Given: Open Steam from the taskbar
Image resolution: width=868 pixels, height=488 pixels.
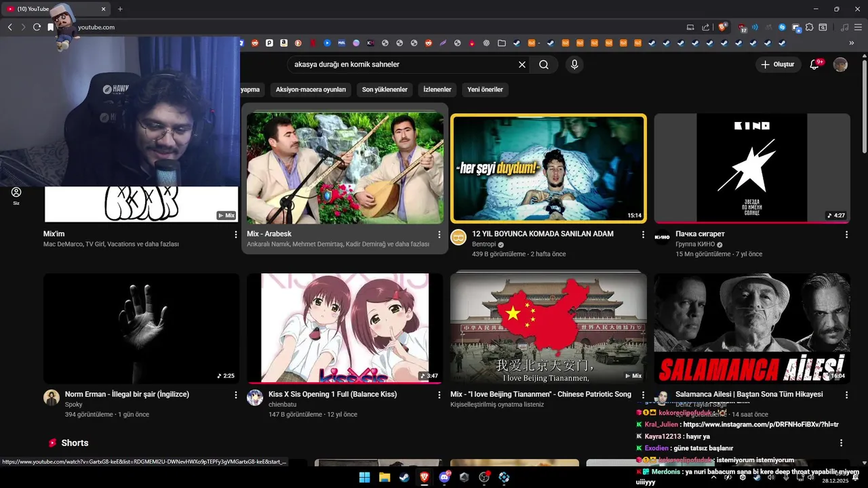Looking at the screenshot, I should [x=404, y=477].
